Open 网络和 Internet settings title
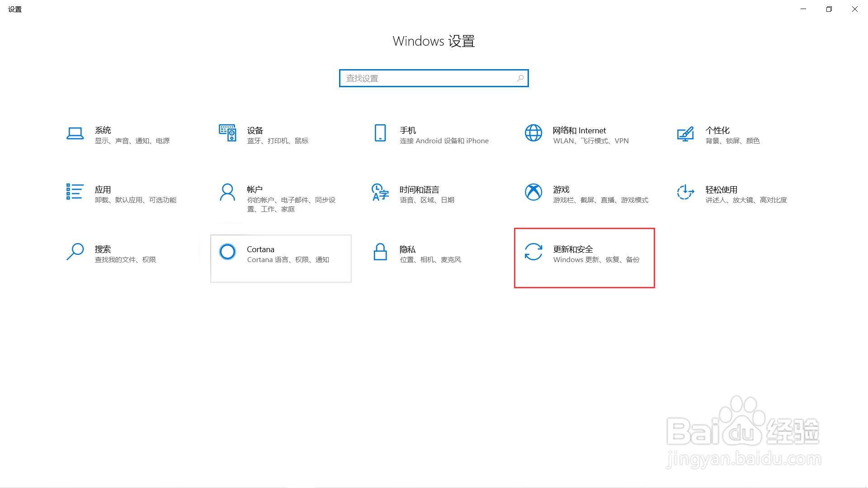The image size is (868, 488). click(x=579, y=130)
